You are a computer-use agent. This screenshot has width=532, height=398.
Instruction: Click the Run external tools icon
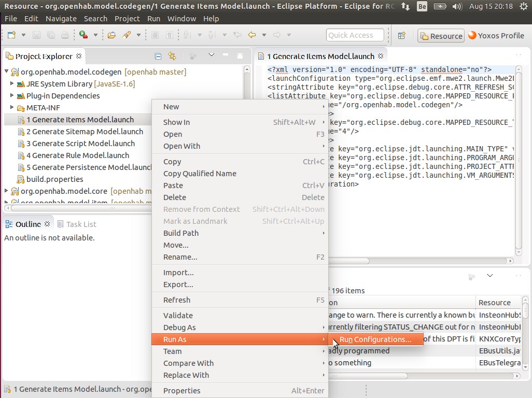(83, 35)
